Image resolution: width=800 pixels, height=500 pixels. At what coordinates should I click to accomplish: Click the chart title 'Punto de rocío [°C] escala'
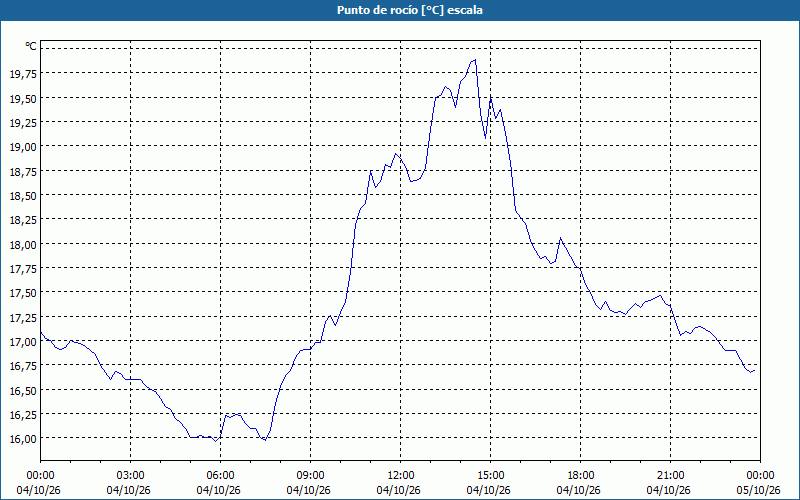coord(410,10)
